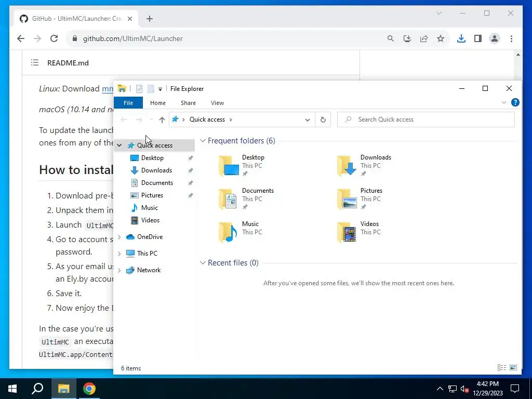532x399 pixels.
Task: Click the Chrome address bar URL
Action: [x=133, y=38]
